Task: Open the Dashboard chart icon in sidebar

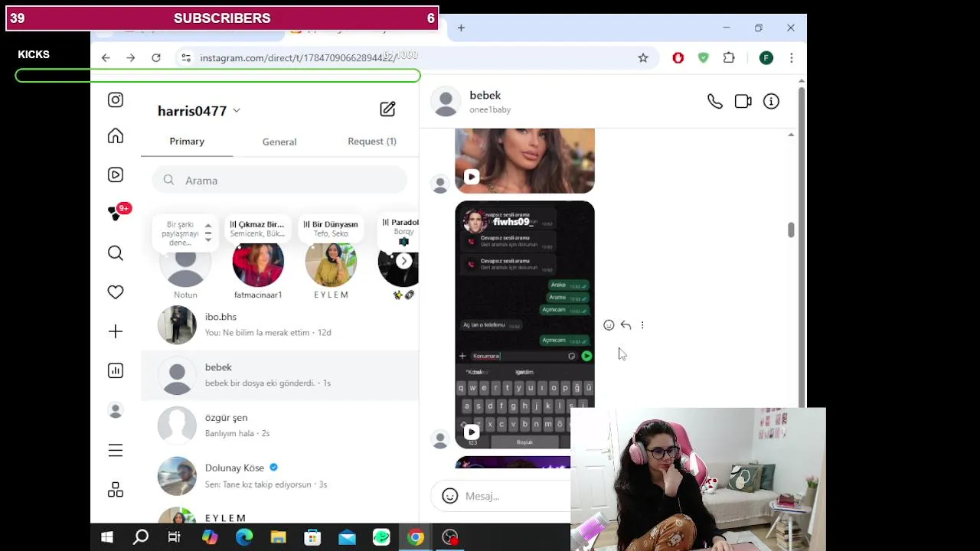Action: (116, 370)
